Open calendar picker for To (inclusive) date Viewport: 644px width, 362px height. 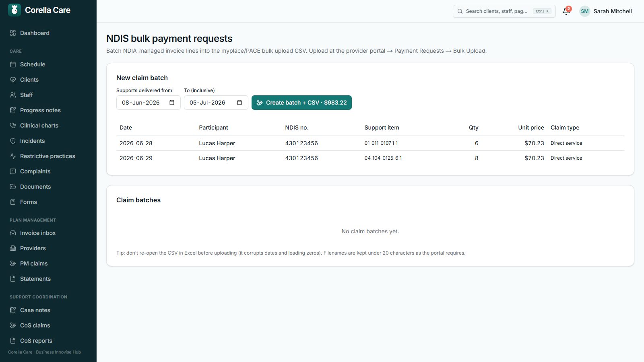click(239, 103)
